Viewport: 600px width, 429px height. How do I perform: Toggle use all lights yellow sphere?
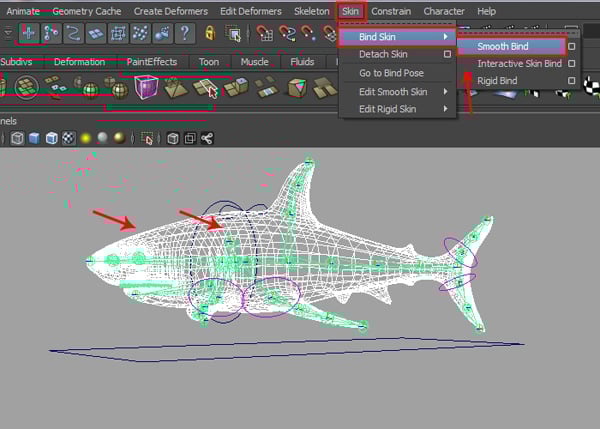(x=86, y=138)
